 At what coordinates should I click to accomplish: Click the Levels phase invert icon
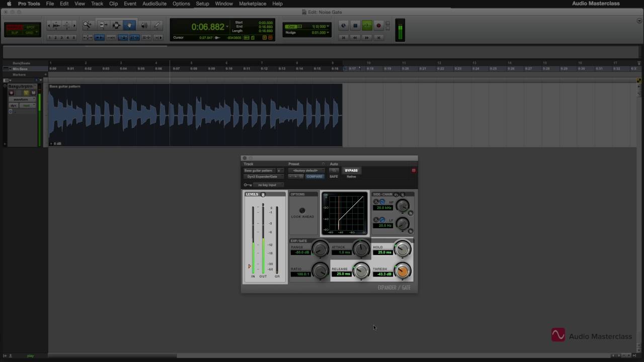tap(263, 195)
